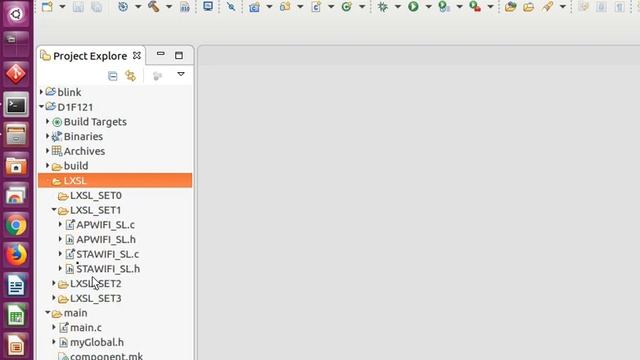Expand the LXSL_SET3 folder
Viewport: 640px width, 360px height.
pyautogui.click(x=54, y=298)
